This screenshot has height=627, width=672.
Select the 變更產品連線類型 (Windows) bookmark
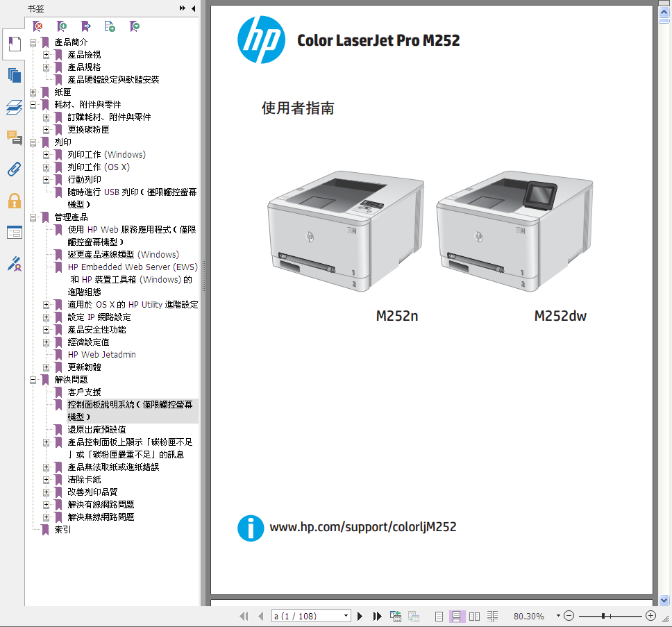[x=124, y=255]
